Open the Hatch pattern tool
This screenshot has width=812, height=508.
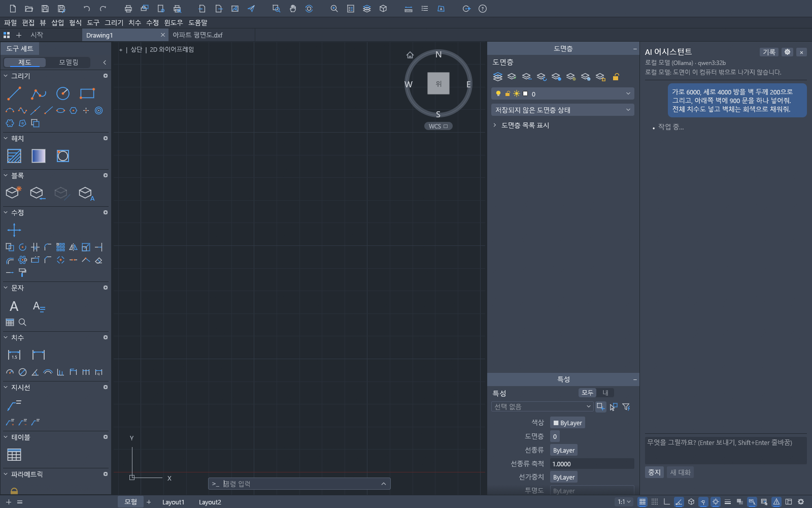(x=14, y=156)
